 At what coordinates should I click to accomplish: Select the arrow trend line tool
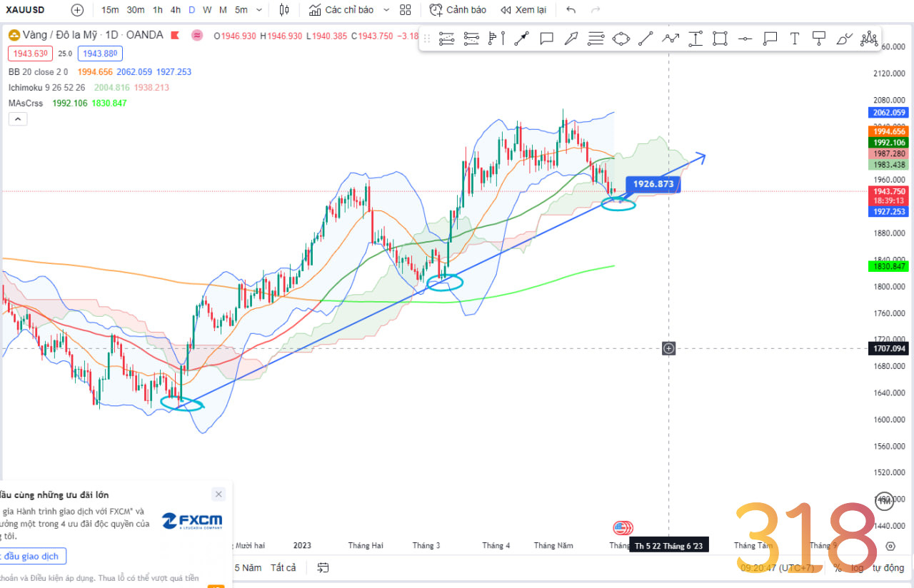click(x=522, y=39)
